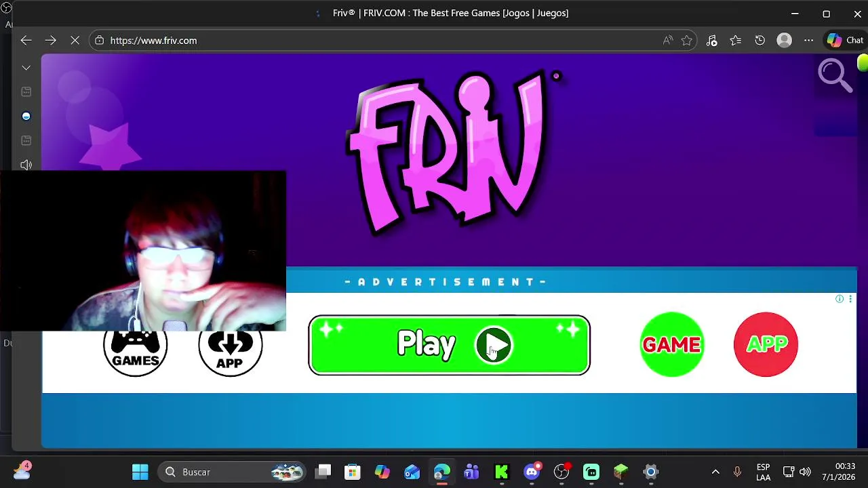Image resolution: width=868 pixels, height=488 pixels.
Task: Add this page to favorites star
Action: [x=687, y=41]
